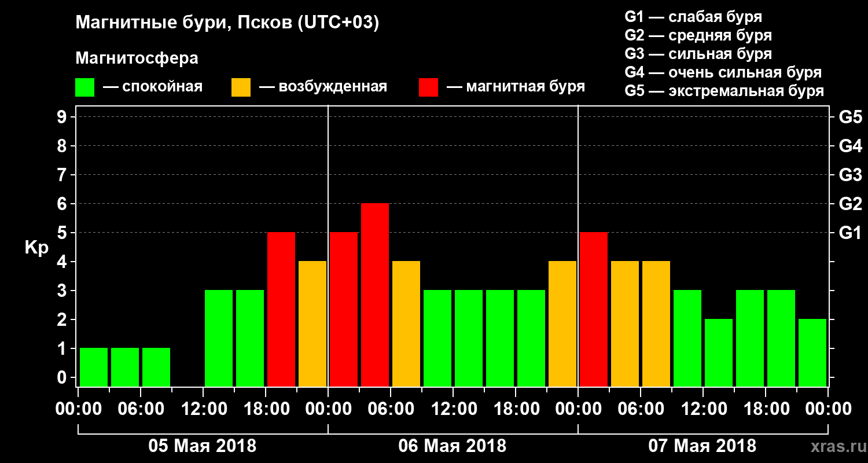Viewport: 868px width, 463px height.
Task: Click the first green Kp 1 bar on 05 Мая
Action: [x=94, y=367]
